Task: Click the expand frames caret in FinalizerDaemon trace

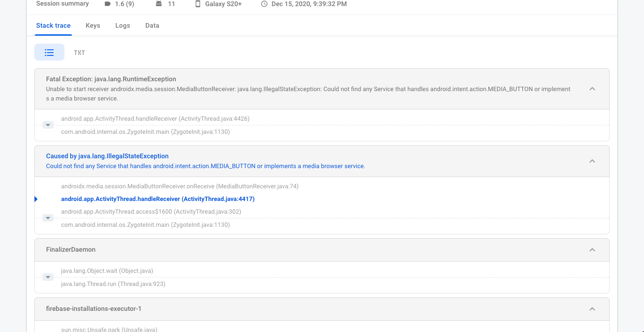Action: point(47,277)
